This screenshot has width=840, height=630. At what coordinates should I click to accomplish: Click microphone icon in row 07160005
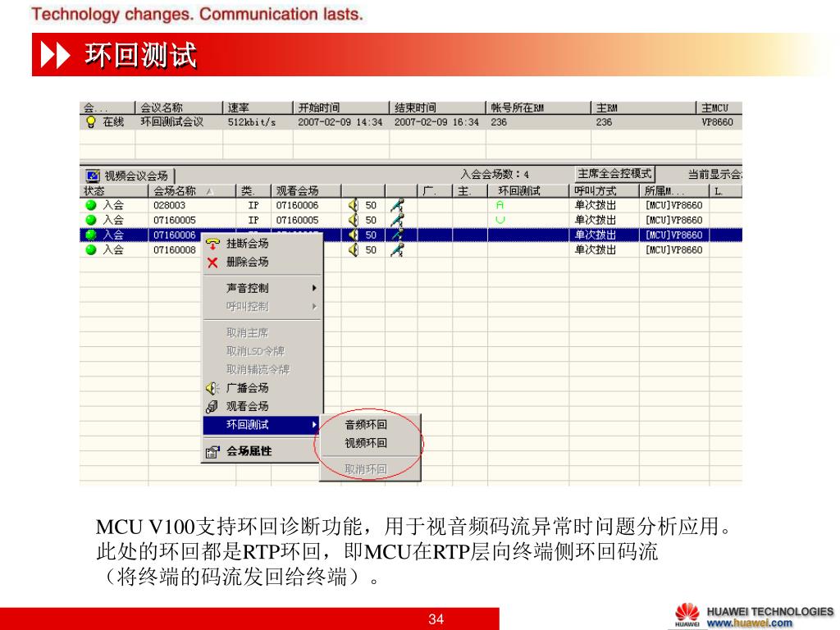(x=397, y=220)
